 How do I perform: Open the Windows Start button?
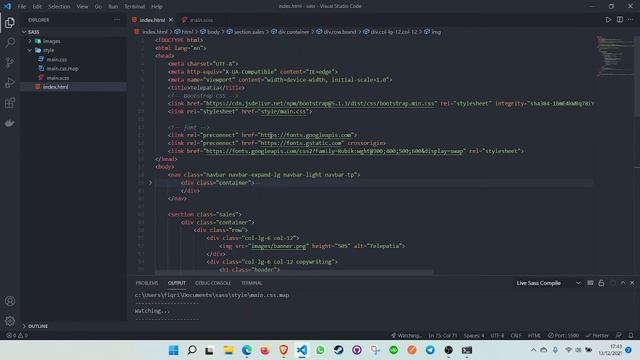173,350
